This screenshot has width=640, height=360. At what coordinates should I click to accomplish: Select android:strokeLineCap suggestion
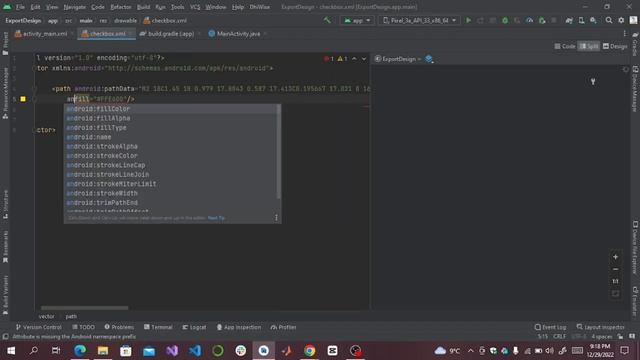tap(171, 165)
